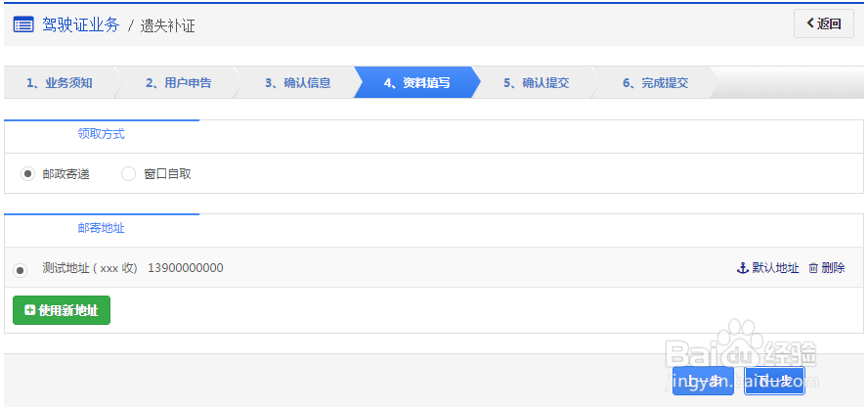Image resolution: width=868 pixels, height=412 pixels.
Task: Click the 测试地址 ( xxx 收) text
Action: 90,268
